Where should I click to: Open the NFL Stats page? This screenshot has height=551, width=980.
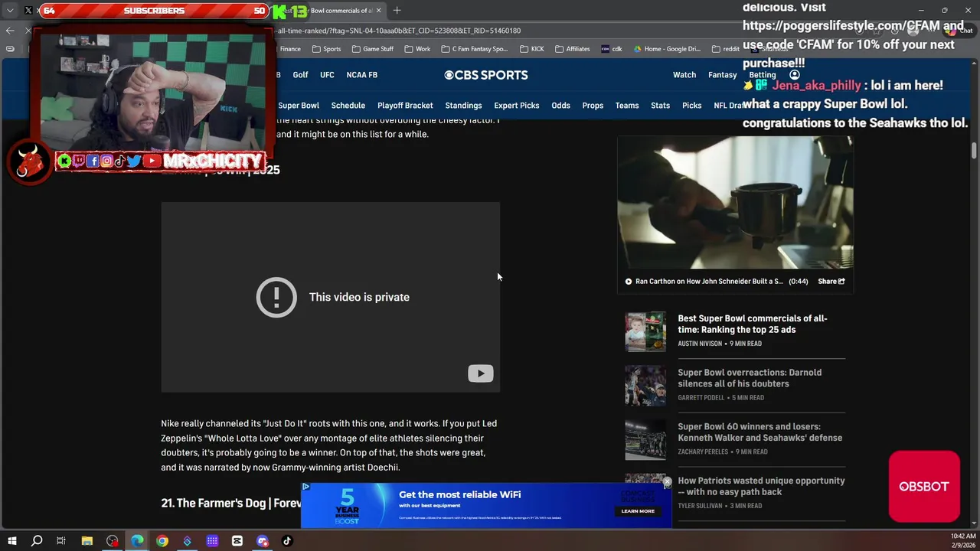coord(660,106)
